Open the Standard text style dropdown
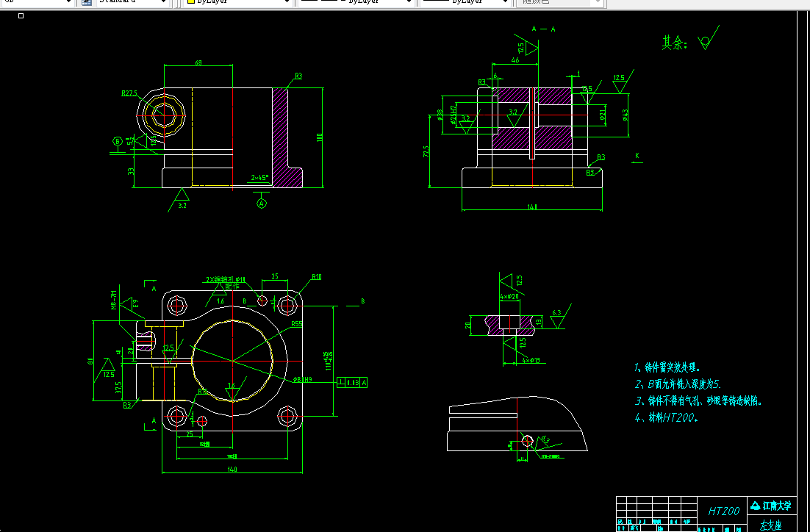The image size is (810, 532). (133, 2)
